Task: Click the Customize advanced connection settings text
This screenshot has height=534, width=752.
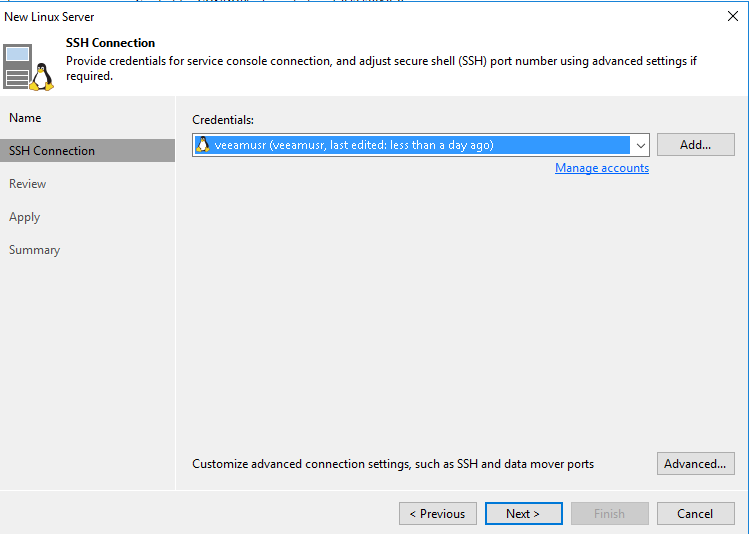Action: (x=393, y=464)
